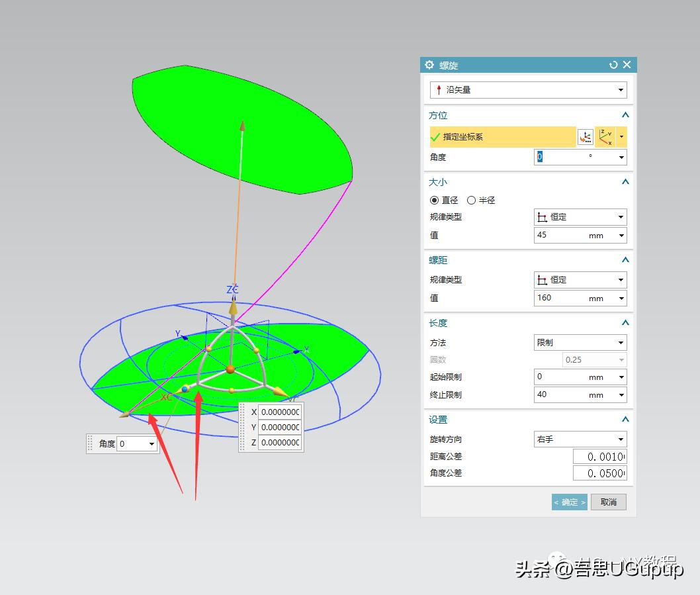Click the viewport Z coordinate field
The width and height of the screenshot is (700, 595).
tap(280, 442)
